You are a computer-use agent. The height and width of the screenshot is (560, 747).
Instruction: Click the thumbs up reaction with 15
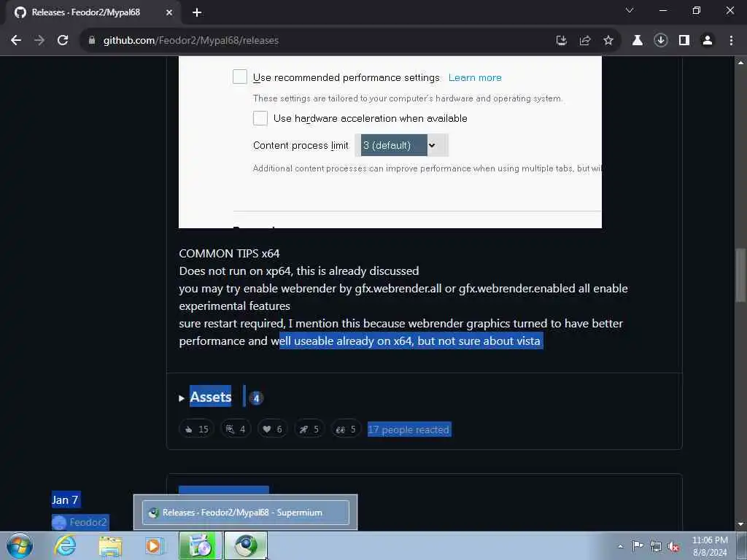click(196, 429)
